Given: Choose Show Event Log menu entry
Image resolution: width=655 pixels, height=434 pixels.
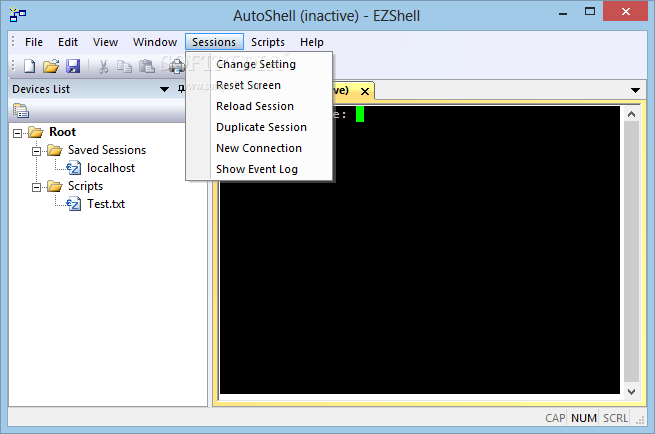Looking at the screenshot, I should tap(259, 169).
